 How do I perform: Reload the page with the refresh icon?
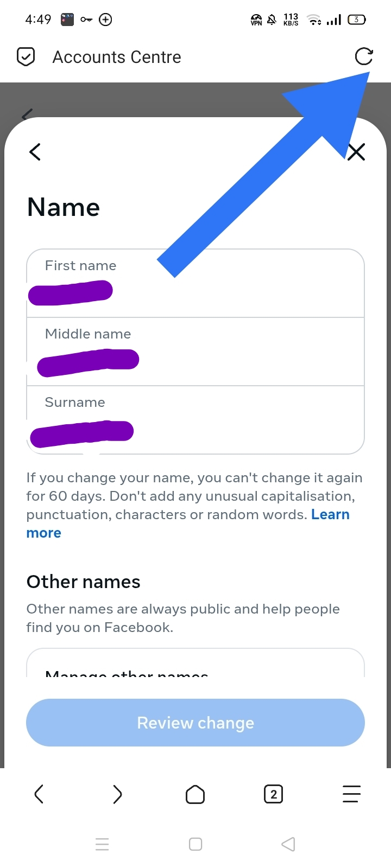click(x=363, y=56)
